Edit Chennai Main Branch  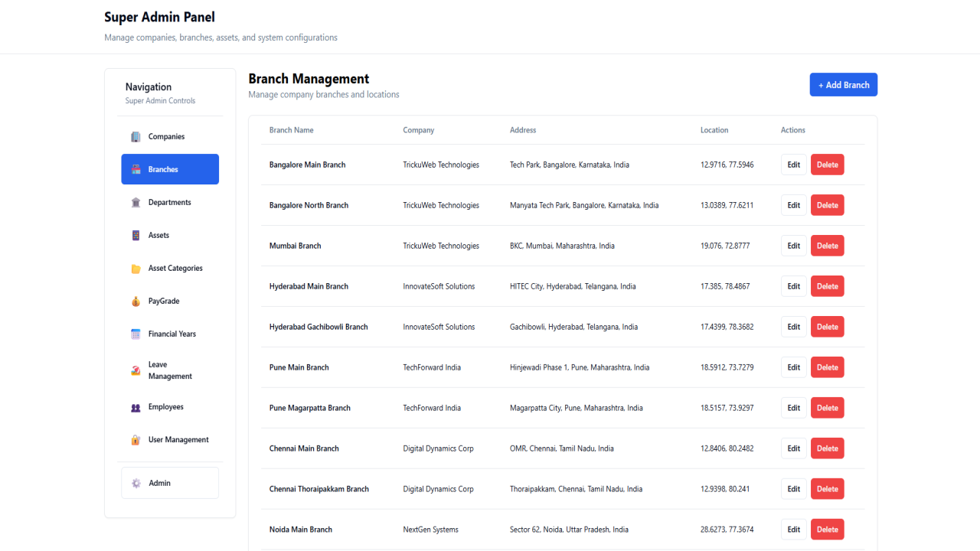794,448
